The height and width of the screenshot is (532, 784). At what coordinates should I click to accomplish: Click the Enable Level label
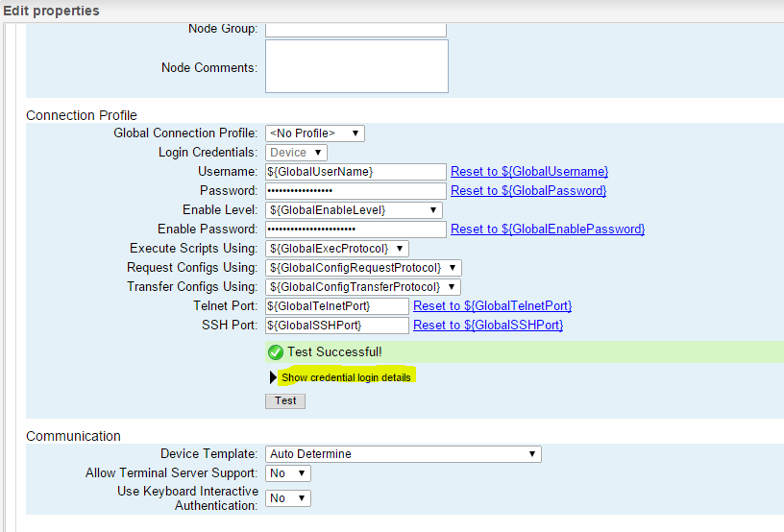click(x=220, y=209)
